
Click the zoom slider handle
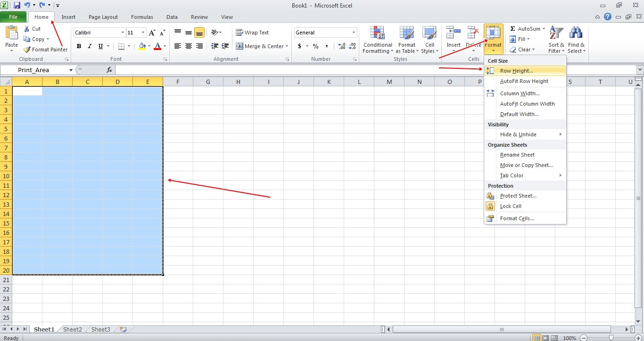click(611, 338)
